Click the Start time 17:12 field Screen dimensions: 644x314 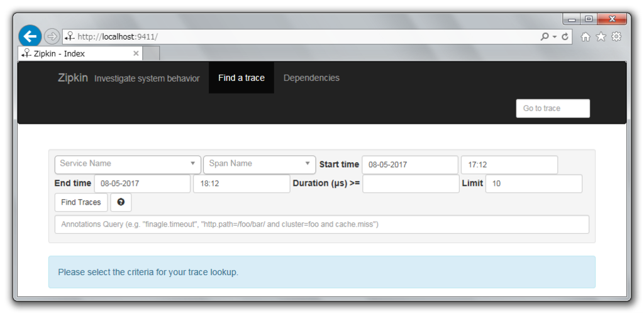tap(509, 165)
